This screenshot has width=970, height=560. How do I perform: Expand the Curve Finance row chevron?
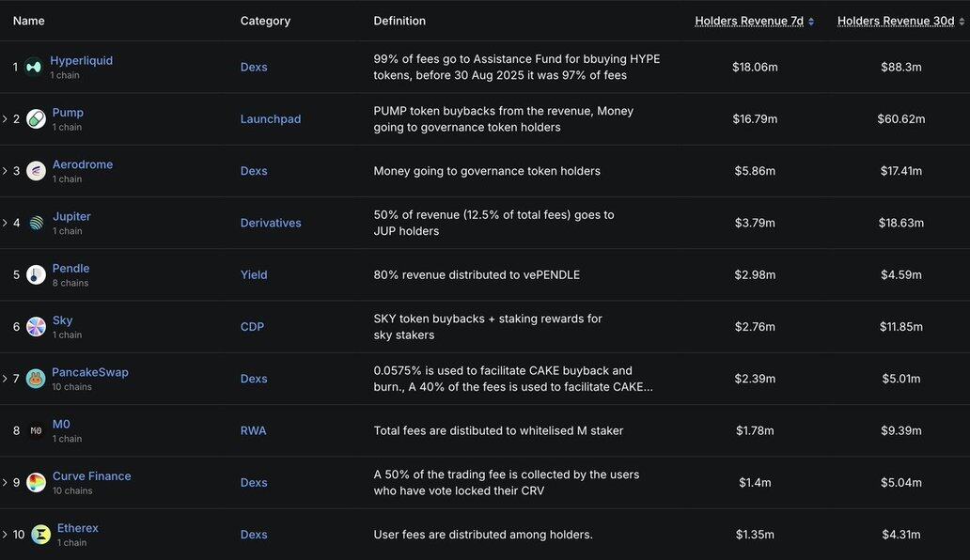(x=5, y=482)
